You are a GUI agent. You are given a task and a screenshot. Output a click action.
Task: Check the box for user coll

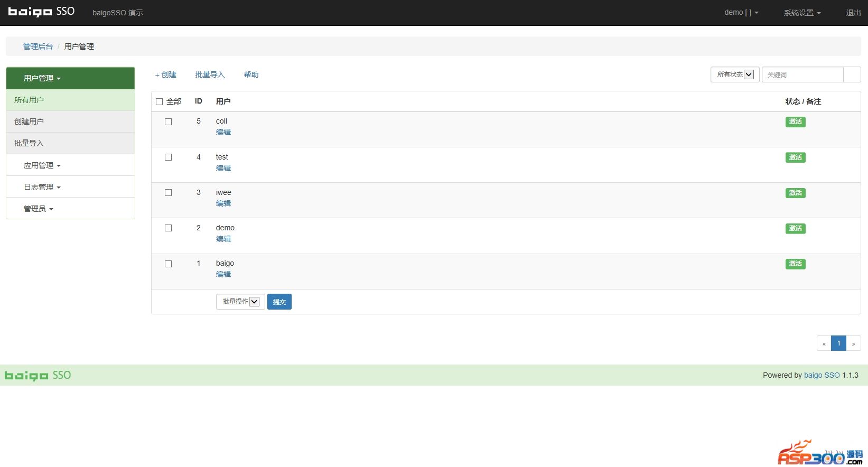(168, 122)
